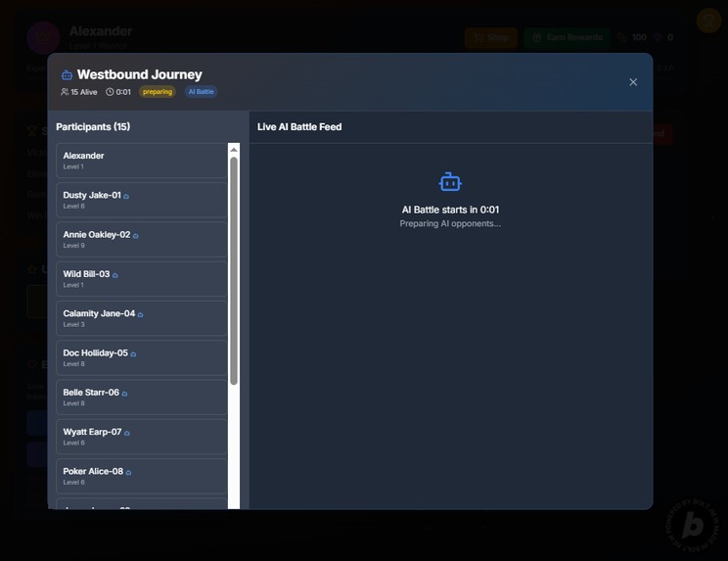Viewport: 728px width, 561px height.
Task: Select the Belle Starr-06 participant card
Action: tap(142, 397)
